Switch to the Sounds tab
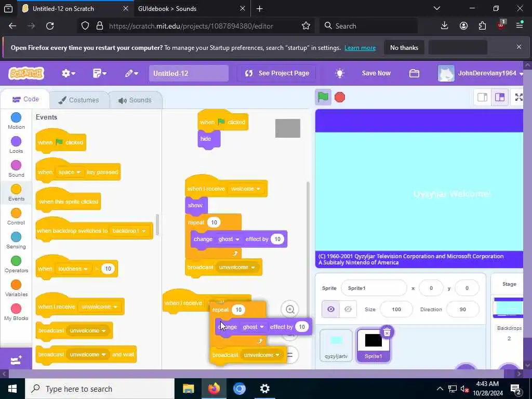532x399 pixels. coord(135,100)
